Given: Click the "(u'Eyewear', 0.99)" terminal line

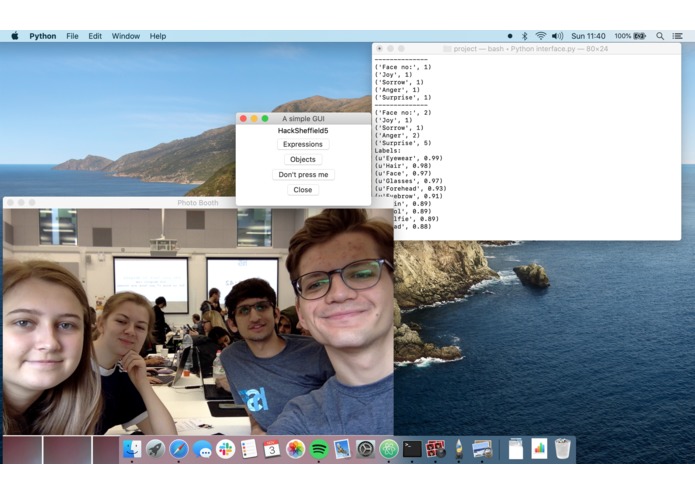Looking at the screenshot, I should pyautogui.click(x=409, y=158).
